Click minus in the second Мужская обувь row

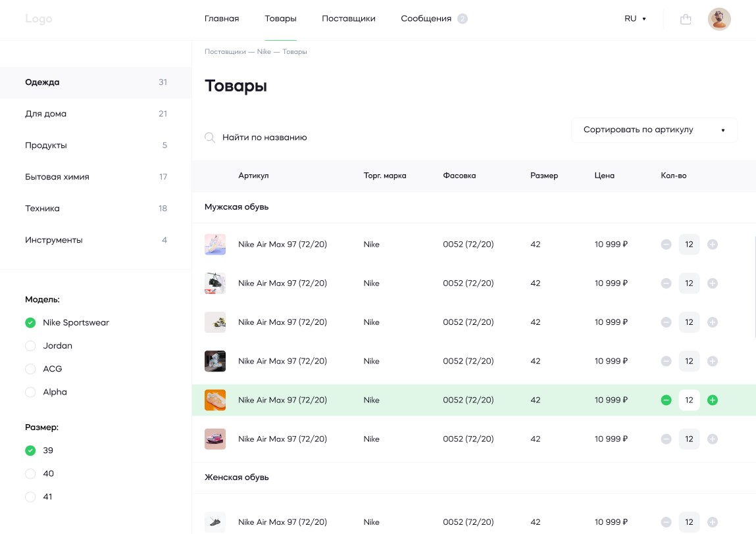(666, 283)
